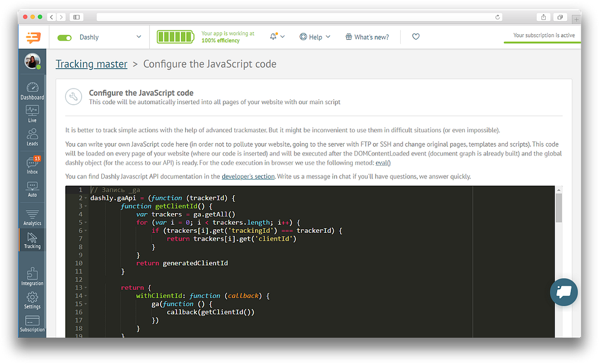This screenshot has height=364, width=599.
Task: Expand the notifications dropdown arrow
Action: click(283, 37)
